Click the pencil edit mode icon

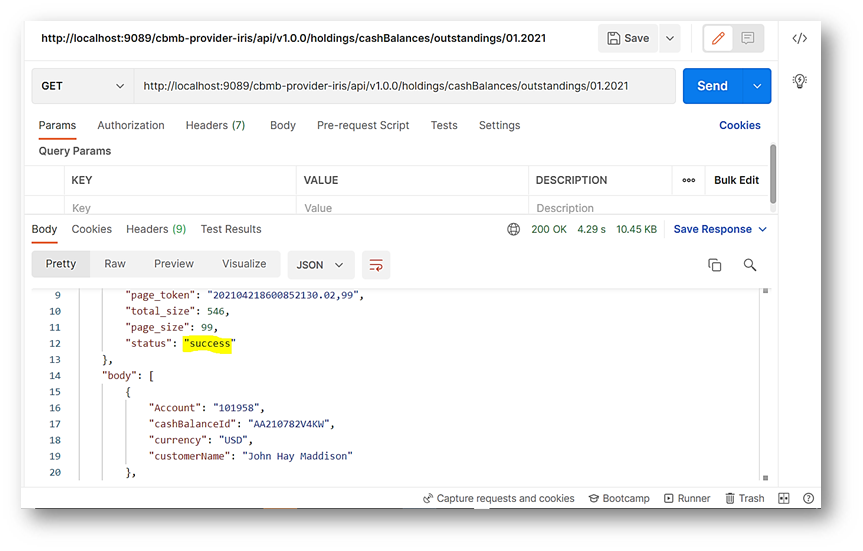tap(717, 39)
